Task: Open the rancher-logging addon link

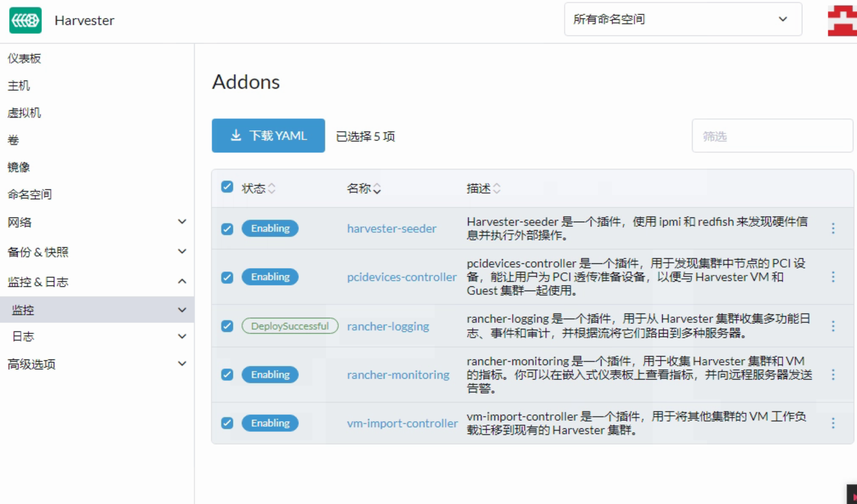Action: [388, 327]
